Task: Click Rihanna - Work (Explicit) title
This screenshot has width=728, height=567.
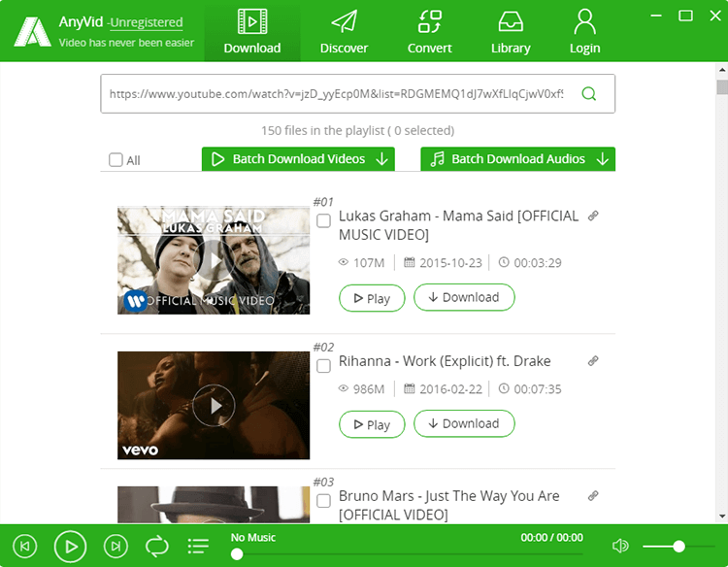Action: coord(445,361)
